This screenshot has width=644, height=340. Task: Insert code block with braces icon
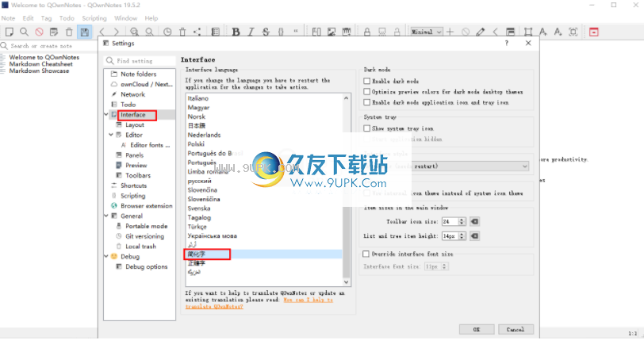click(x=281, y=32)
